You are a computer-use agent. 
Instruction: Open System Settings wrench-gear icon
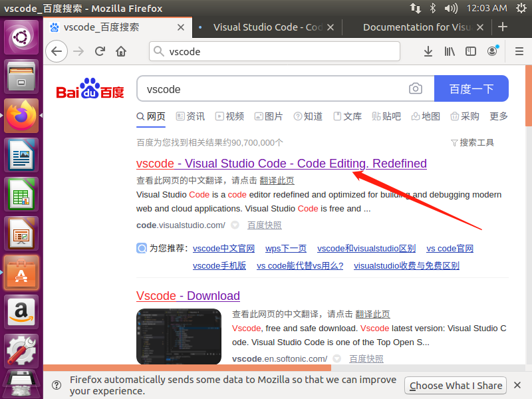click(21, 352)
